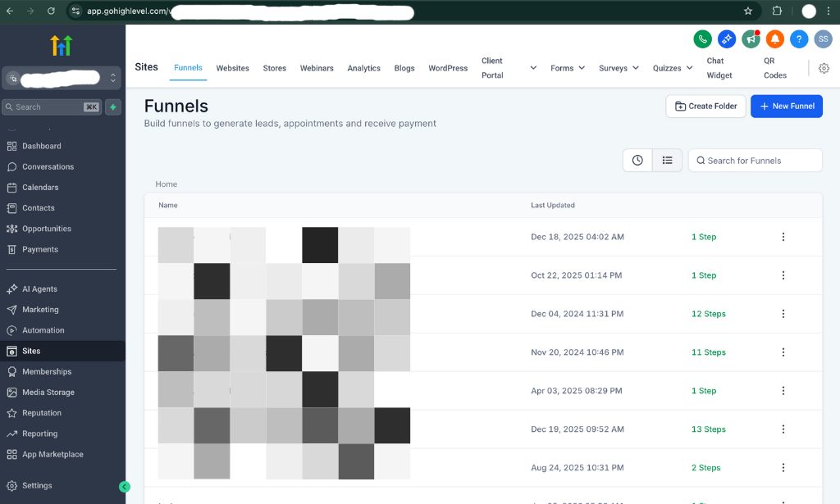Click the Create Folder button
Screen dimensions: 840x504
[705, 106]
